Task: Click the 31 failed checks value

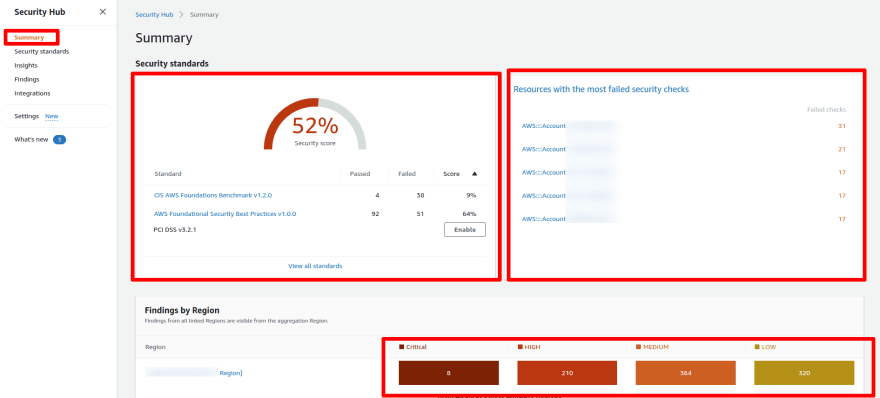Action: coord(842,126)
